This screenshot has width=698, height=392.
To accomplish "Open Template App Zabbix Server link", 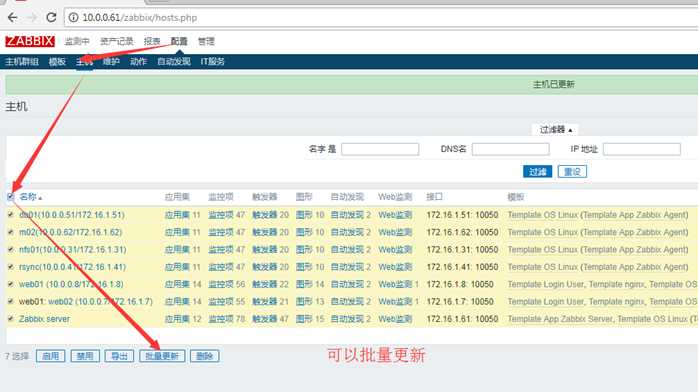I will (x=560, y=319).
